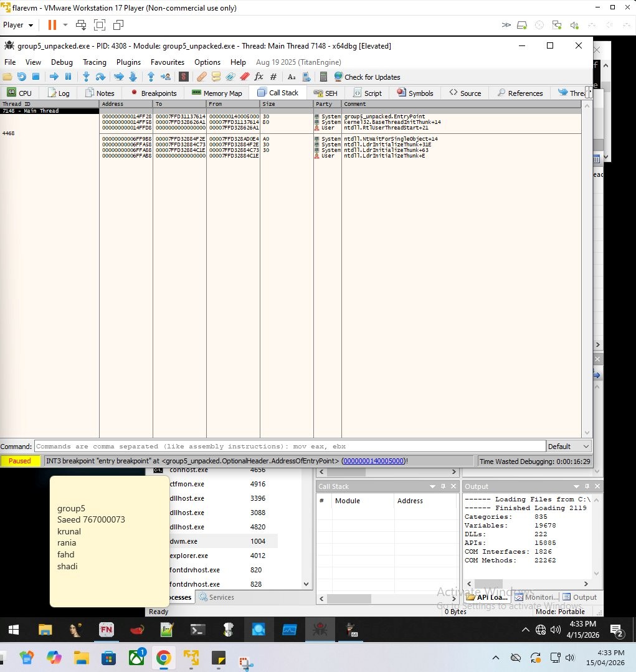Open the Default command type dropdown
This screenshot has width=636, height=672.
568,447
